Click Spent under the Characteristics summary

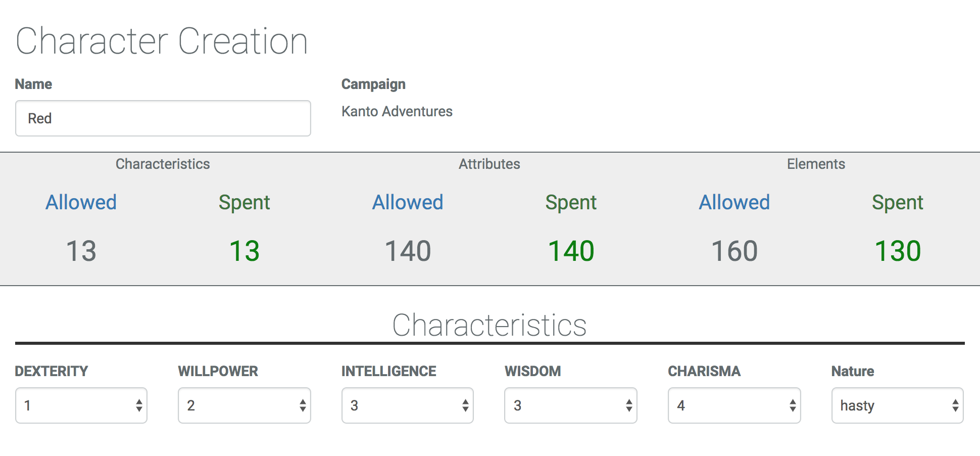pos(244,202)
